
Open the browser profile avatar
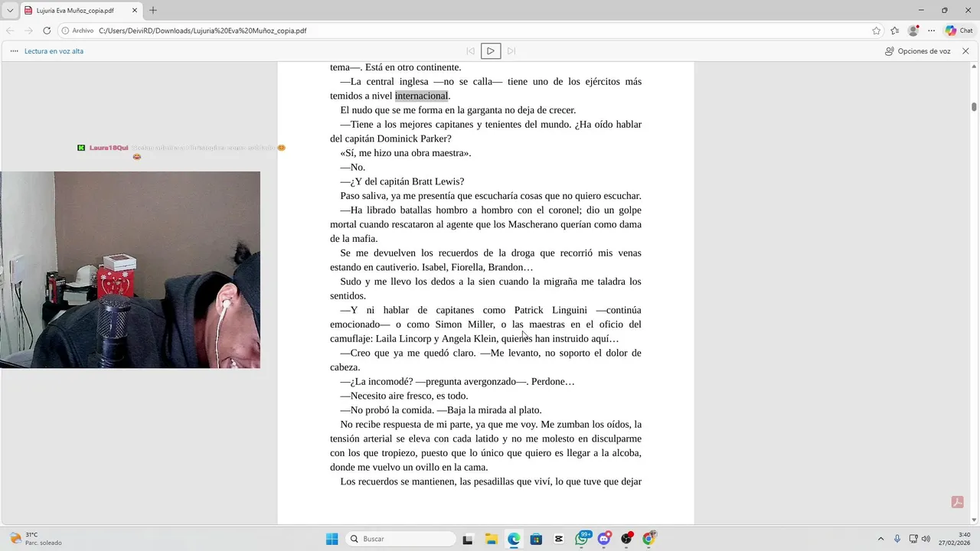point(913,31)
